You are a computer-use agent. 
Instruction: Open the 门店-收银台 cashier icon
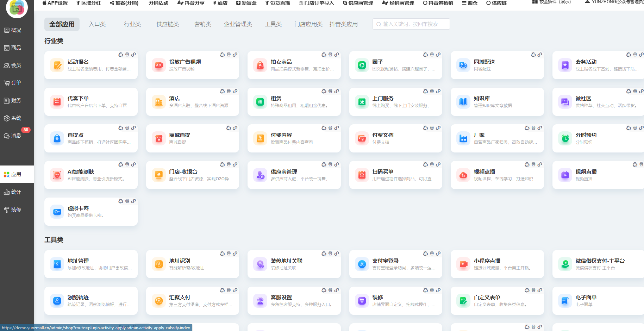point(159,175)
